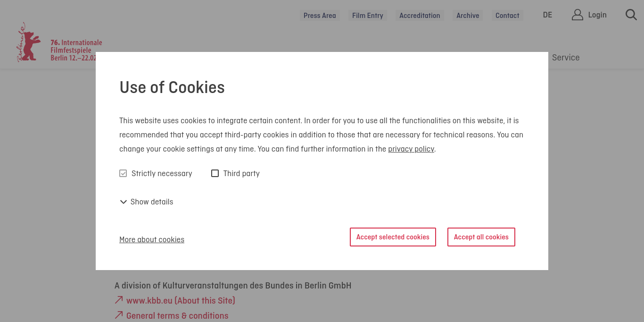
Task: Enable the Third party cookies checkbox
Action: [x=215, y=173]
